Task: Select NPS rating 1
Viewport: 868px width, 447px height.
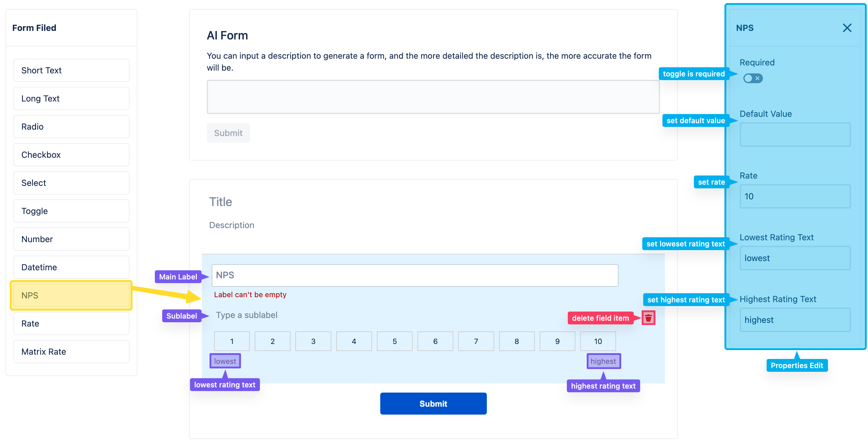Action: coord(232,341)
